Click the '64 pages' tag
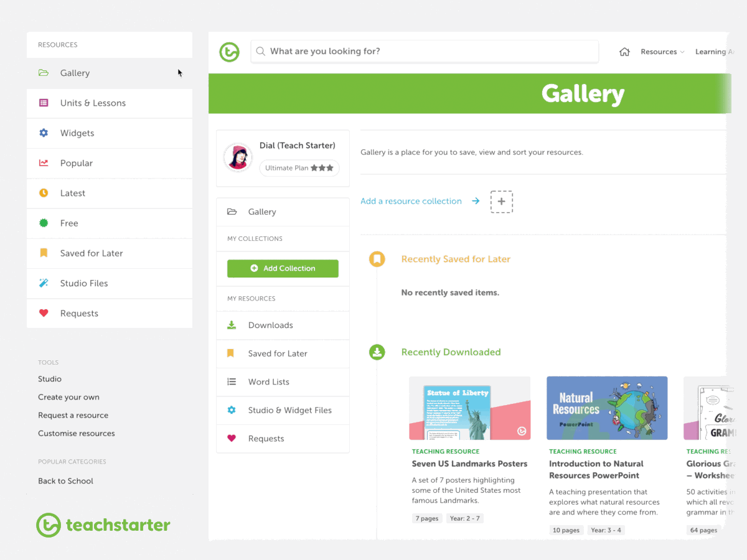This screenshot has width=747, height=560. click(703, 530)
